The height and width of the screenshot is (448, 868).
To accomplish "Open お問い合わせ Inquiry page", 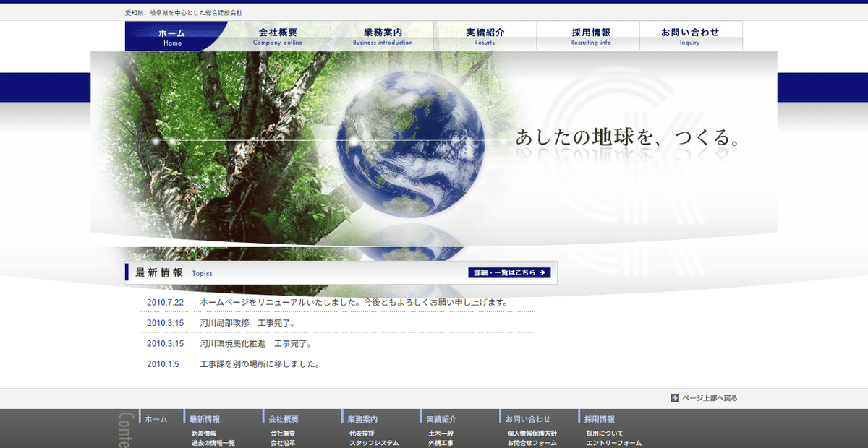I will tap(690, 36).
